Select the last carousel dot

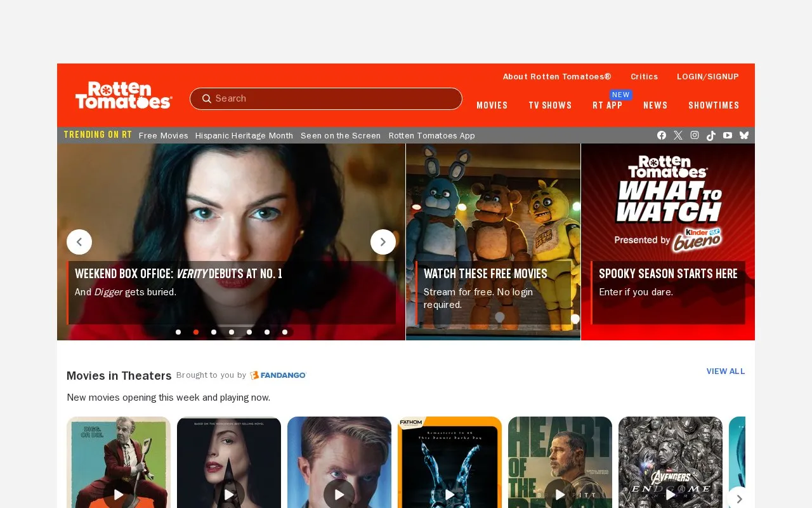pyautogui.click(x=285, y=332)
